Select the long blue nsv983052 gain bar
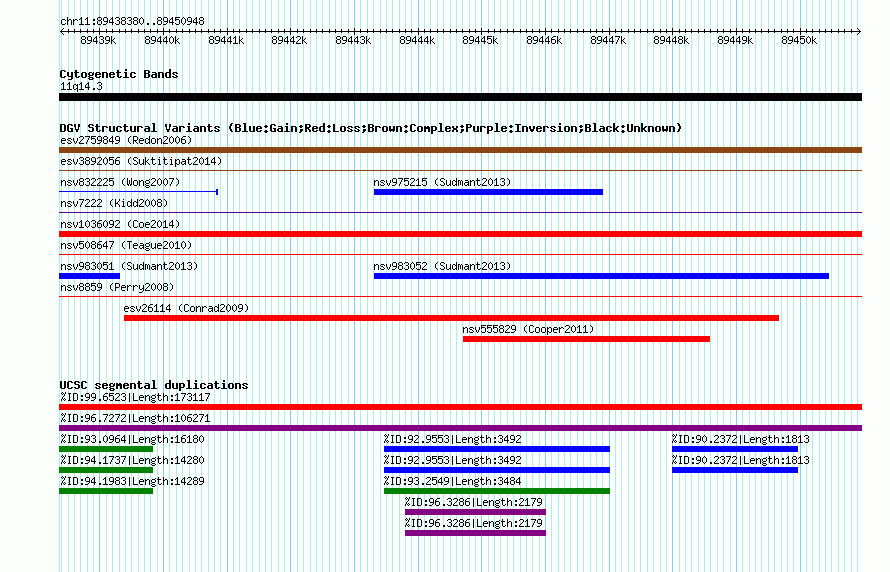The image size is (890, 572). click(601, 276)
